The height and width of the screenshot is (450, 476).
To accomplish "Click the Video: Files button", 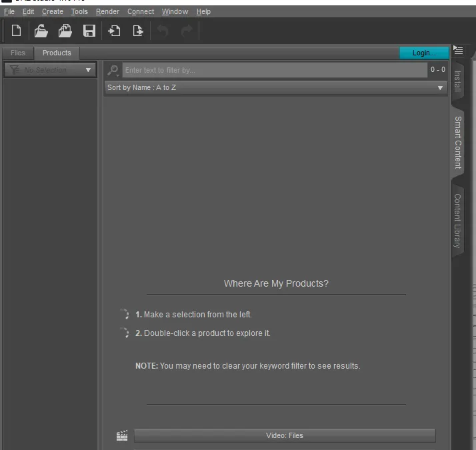I will click(x=285, y=435).
